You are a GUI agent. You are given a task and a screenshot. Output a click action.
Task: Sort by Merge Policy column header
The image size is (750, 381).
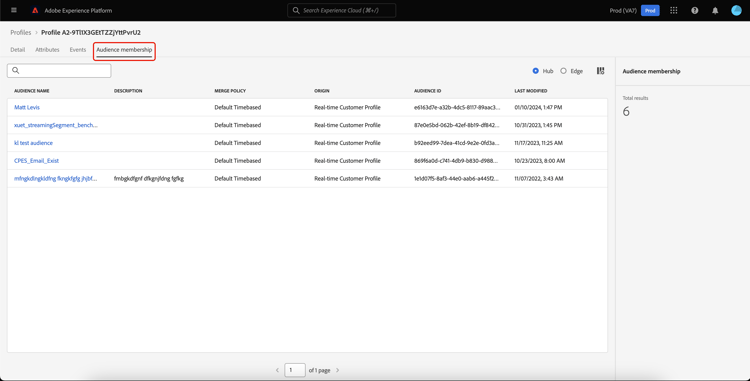pyautogui.click(x=230, y=91)
